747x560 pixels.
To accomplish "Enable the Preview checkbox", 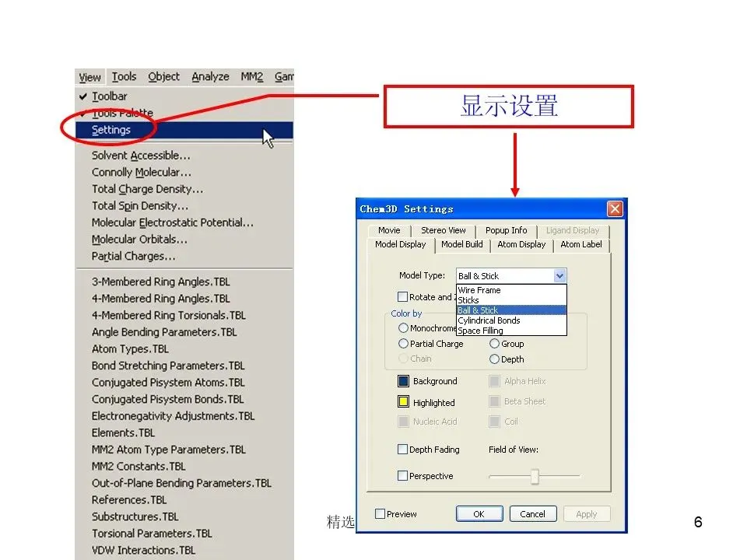I will (380, 514).
